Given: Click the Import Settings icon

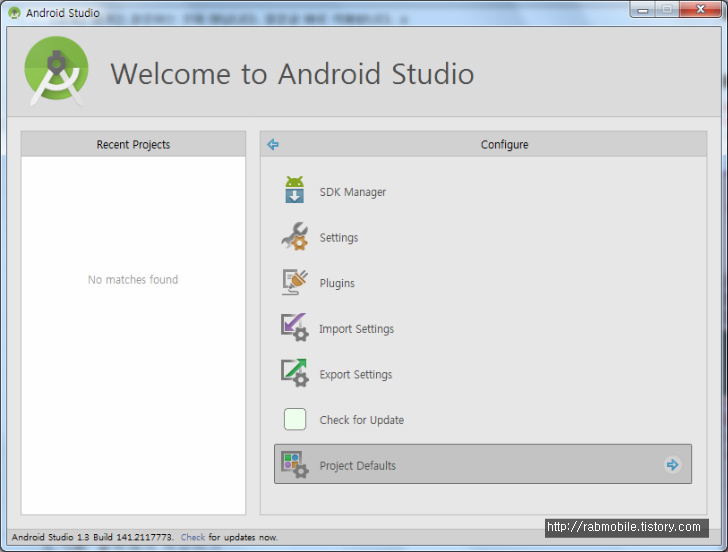Looking at the screenshot, I should click(x=294, y=327).
